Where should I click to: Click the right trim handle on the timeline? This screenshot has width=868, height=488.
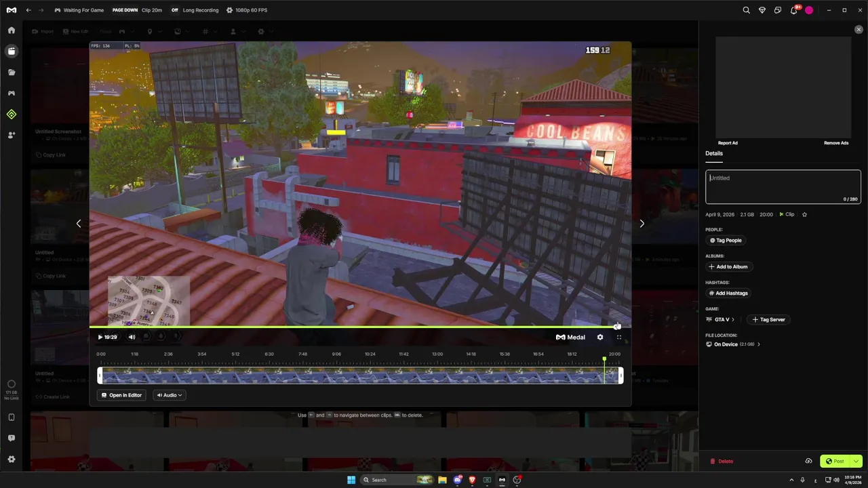[x=620, y=375]
